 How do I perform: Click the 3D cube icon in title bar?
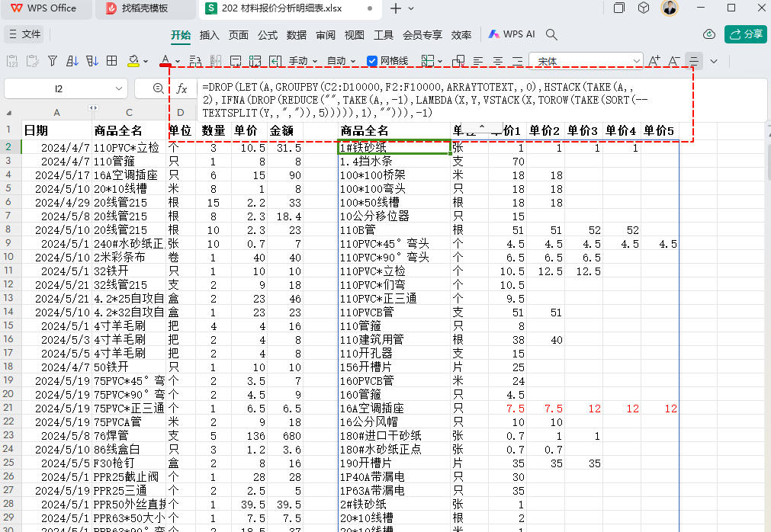(644, 8)
